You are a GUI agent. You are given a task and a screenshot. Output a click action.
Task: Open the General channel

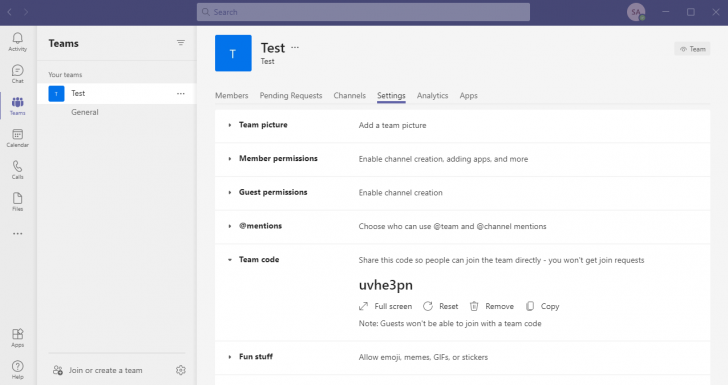point(84,112)
